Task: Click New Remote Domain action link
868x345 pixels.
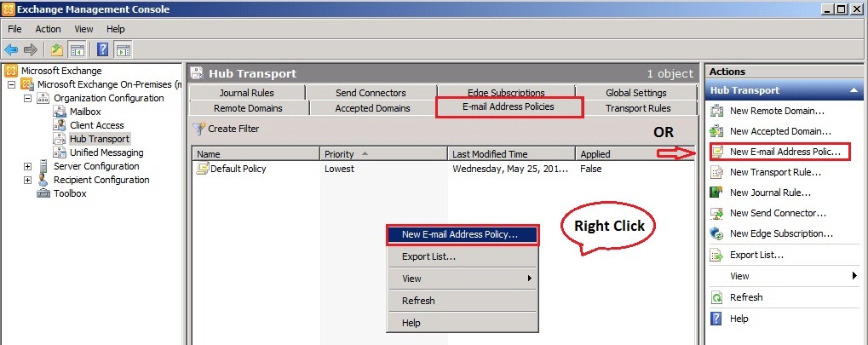Action: click(777, 111)
